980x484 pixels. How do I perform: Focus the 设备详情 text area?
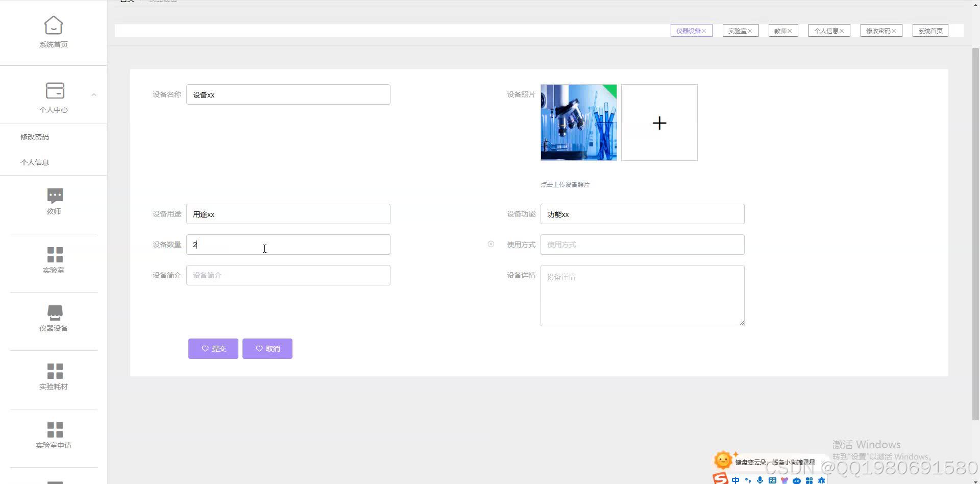(x=642, y=296)
